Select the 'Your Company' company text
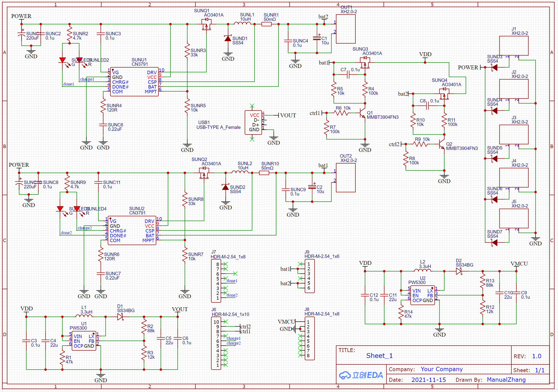Screen dimensions: 558x392 pyautogui.click(x=441, y=369)
